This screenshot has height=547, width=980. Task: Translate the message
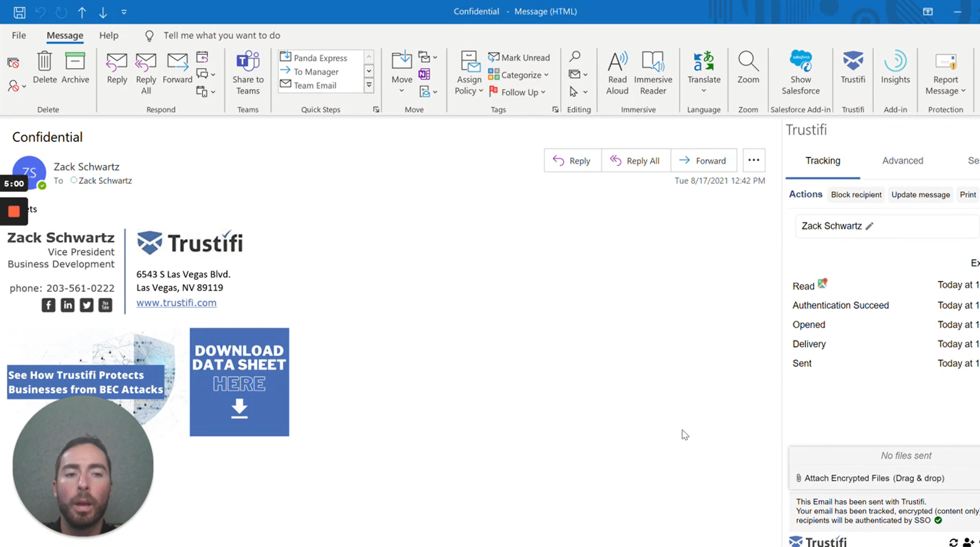click(x=703, y=73)
